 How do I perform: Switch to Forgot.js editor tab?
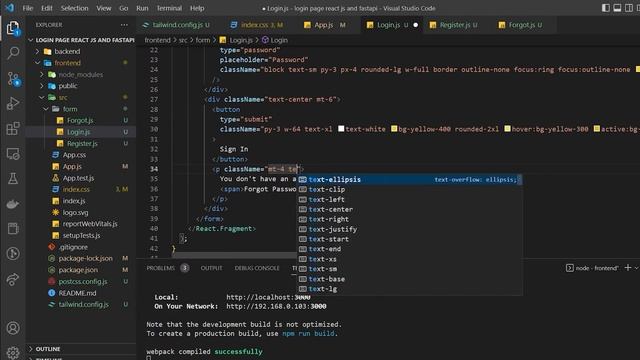coord(522,25)
